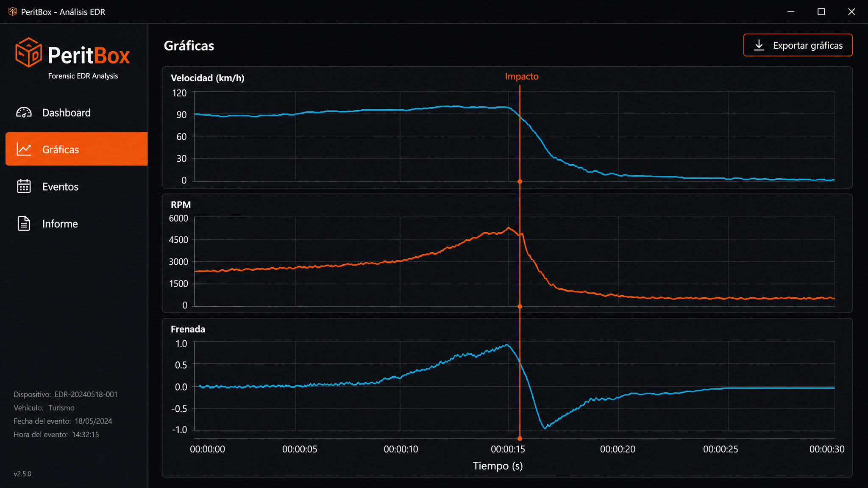Click the Velocidad (km/h) chart title
This screenshot has height=488, width=868.
click(x=207, y=78)
